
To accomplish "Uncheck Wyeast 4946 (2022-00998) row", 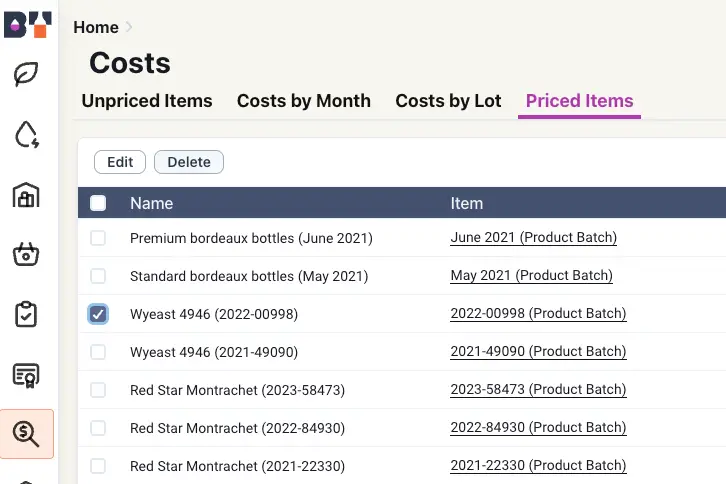I will [98, 314].
